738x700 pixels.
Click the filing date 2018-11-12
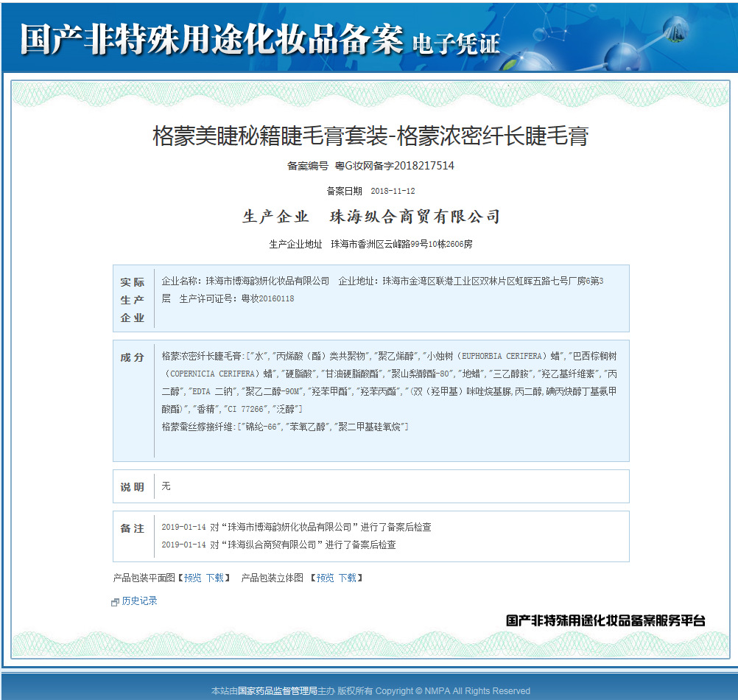393,191
